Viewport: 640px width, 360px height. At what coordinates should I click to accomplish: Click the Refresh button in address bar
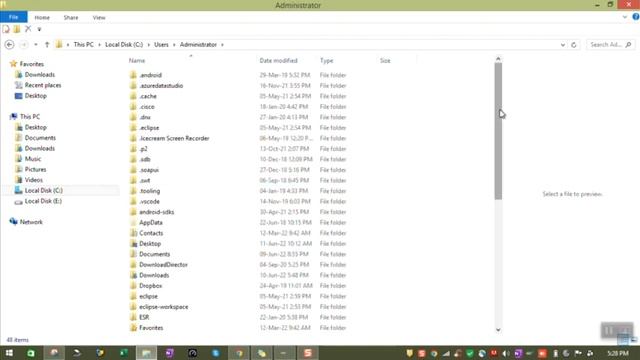point(573,44)
